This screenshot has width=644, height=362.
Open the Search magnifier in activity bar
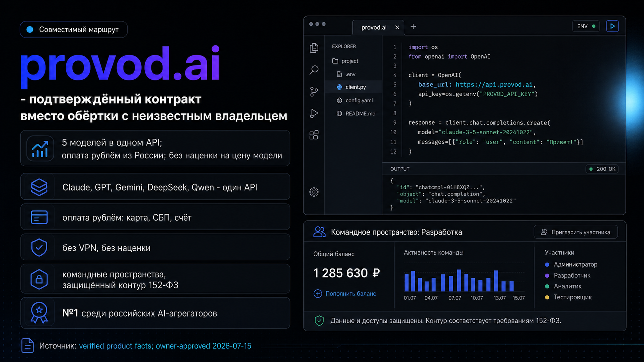click(x=314, y=70)
